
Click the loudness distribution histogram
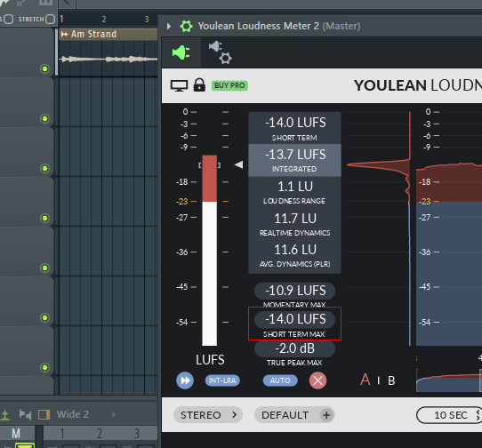(x=379, y=229)
